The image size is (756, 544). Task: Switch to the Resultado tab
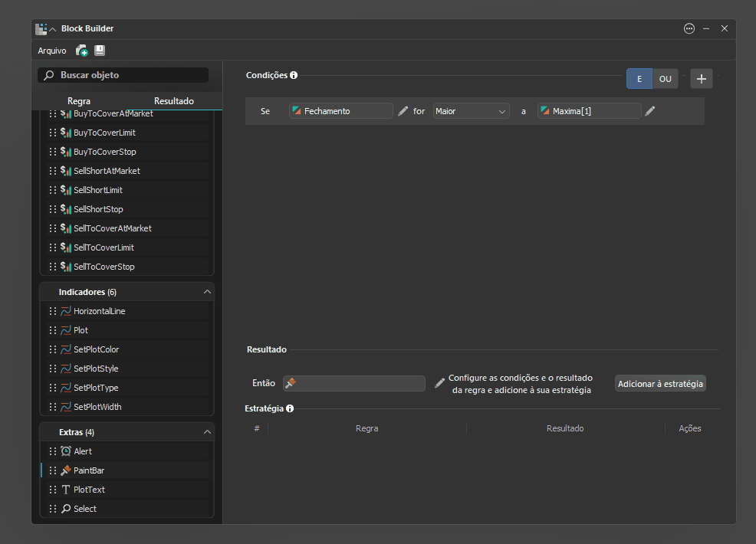point(173,101)
